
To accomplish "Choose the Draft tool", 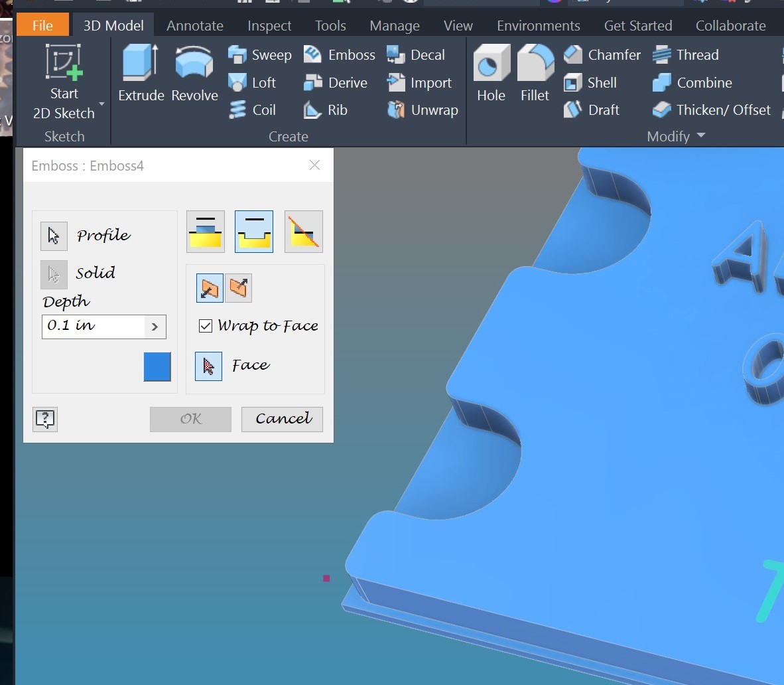I will tap(592, 110).
